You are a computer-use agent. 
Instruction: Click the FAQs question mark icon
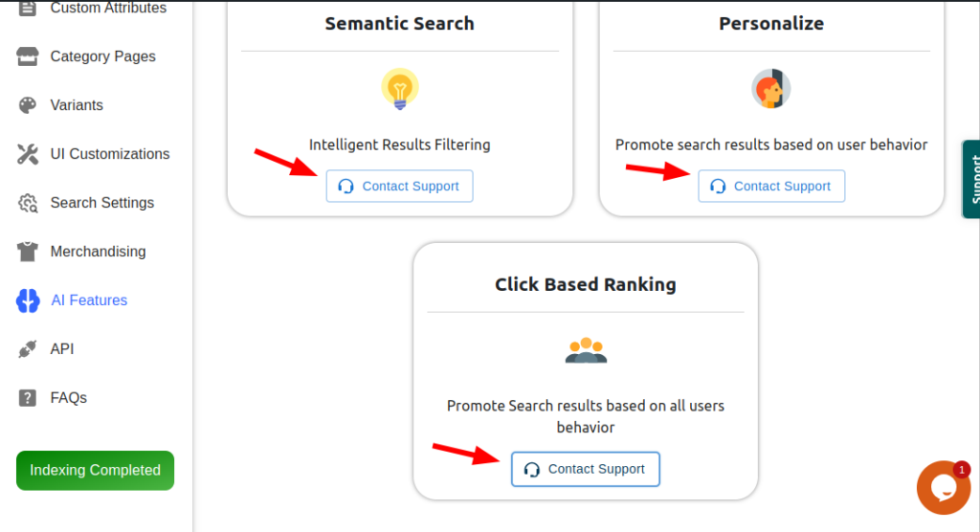28,398
